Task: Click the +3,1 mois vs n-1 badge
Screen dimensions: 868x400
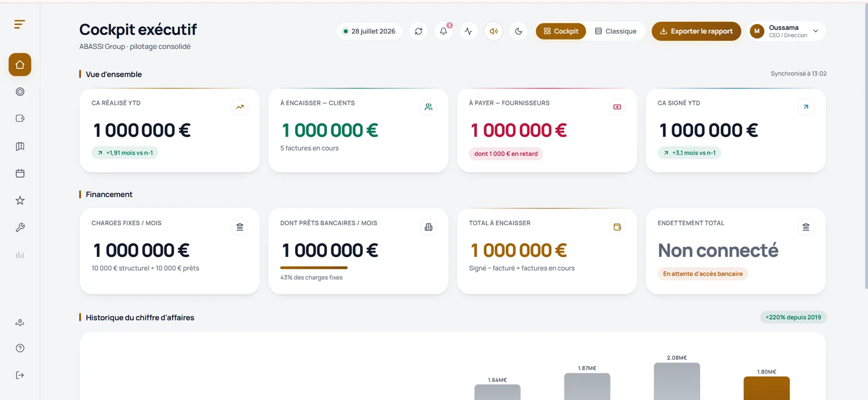Action: pyautogui.click(x=690, y=153)
